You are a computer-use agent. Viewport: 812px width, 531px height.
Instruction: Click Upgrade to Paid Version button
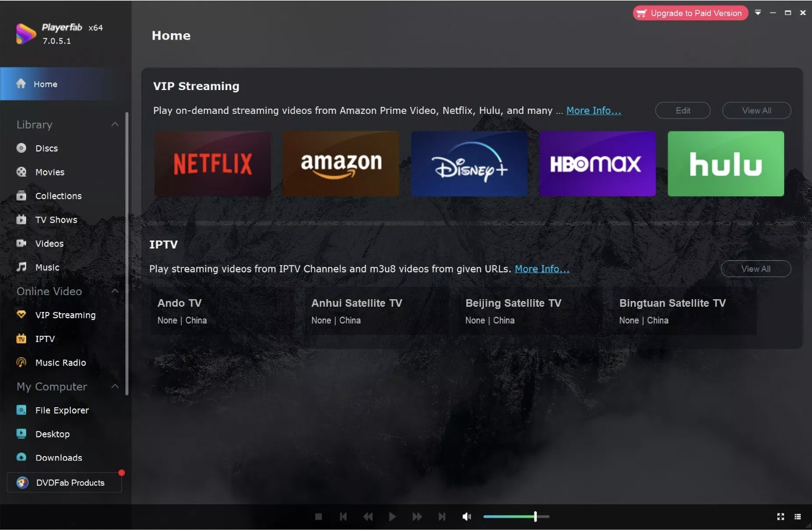tap(690, 13)
